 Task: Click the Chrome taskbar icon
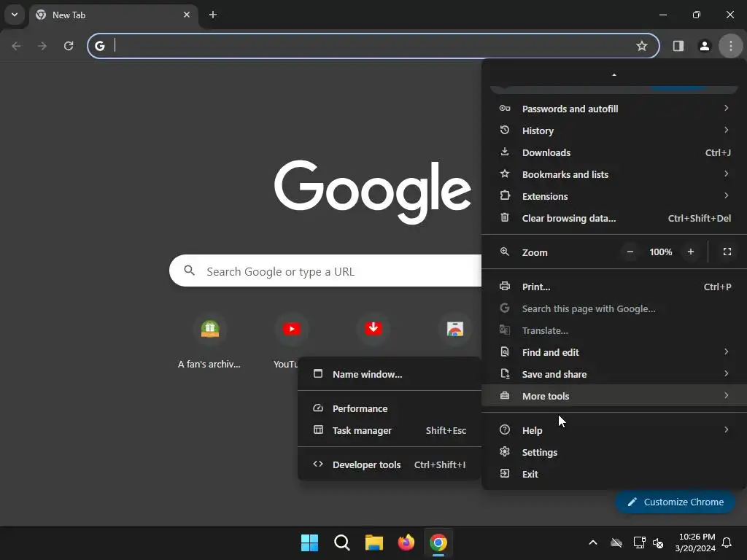click(438, 542)
